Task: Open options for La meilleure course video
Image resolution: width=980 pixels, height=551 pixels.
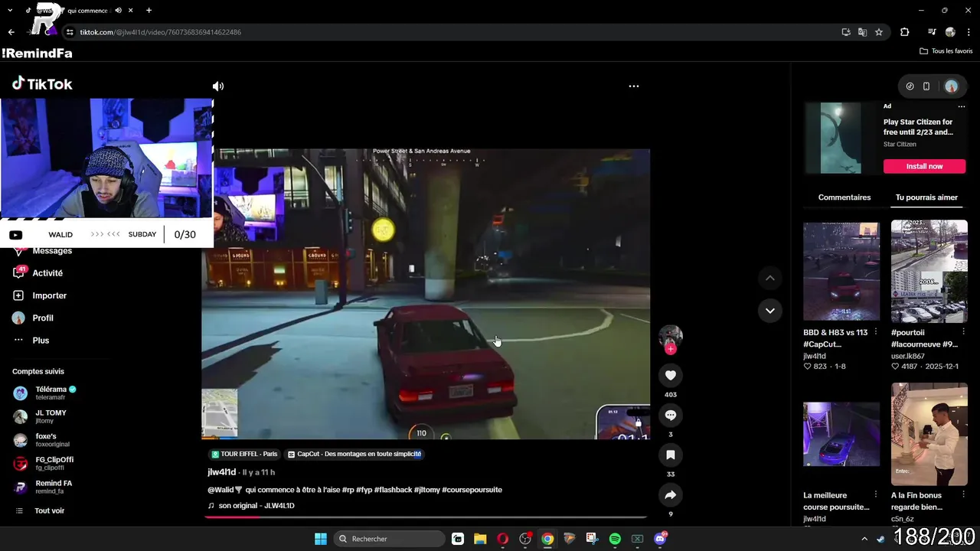Action: click(x=875, y=495)
